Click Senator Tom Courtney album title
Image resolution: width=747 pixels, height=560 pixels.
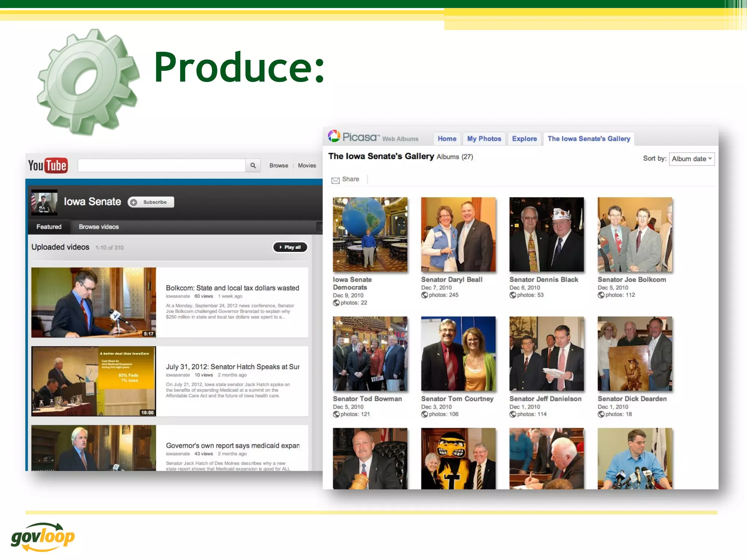click(457, 399)
